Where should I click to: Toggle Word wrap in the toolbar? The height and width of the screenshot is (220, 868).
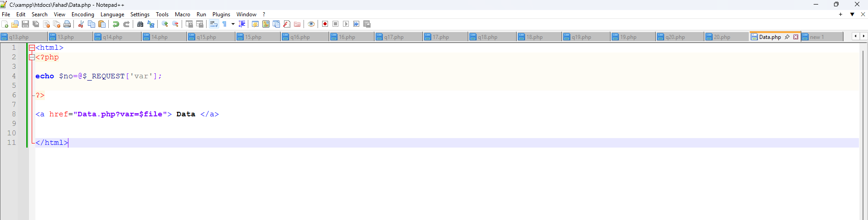coord(214,24)
